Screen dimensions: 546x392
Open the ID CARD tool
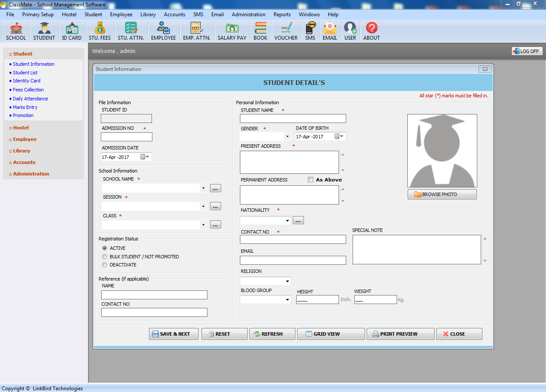[x=72, y=31]
